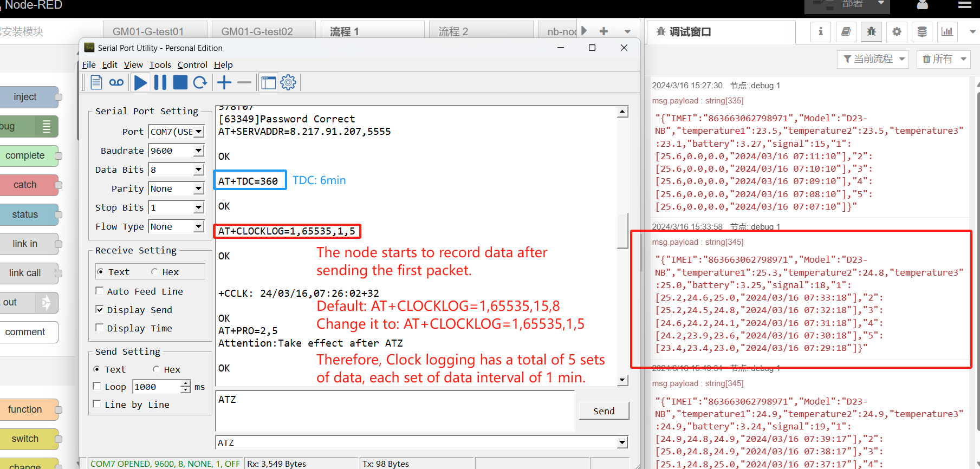Click the Send button
The width and height of the screenshot is (980, 469).
pos(604,411)
